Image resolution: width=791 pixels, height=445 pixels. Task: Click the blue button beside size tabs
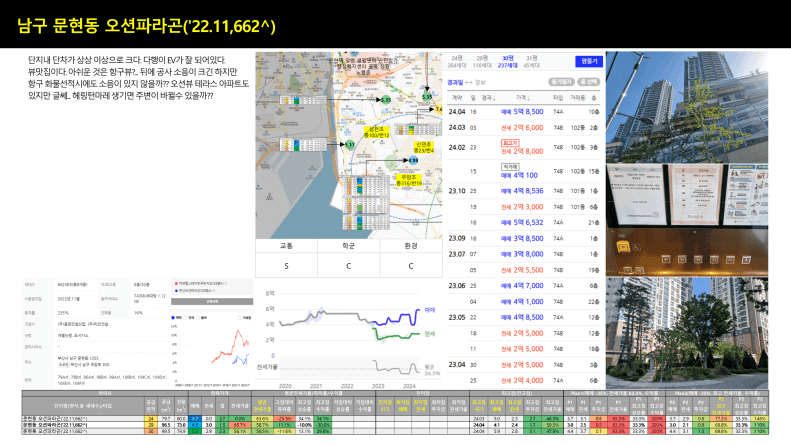click(589, 62)
